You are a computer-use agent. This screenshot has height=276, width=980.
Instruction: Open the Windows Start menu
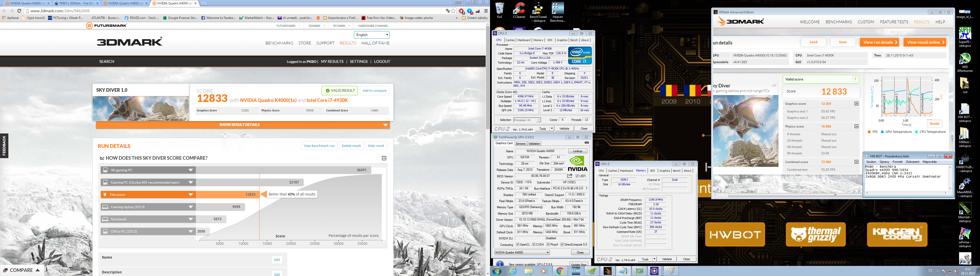(x=496, y=271)
